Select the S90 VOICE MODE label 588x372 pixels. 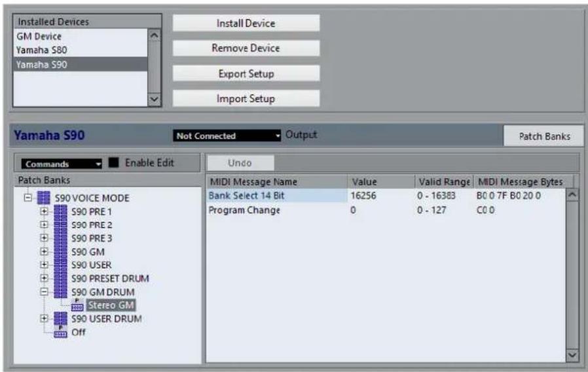(92, 198)
